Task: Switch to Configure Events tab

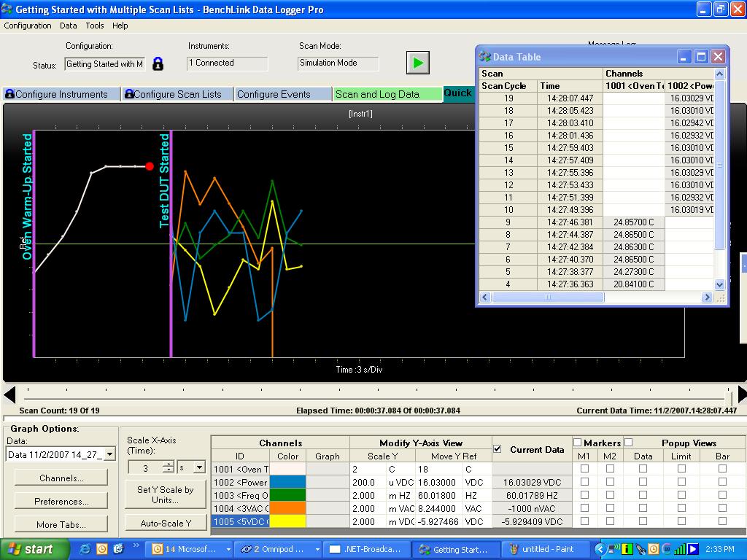Action: coord(282,94)
